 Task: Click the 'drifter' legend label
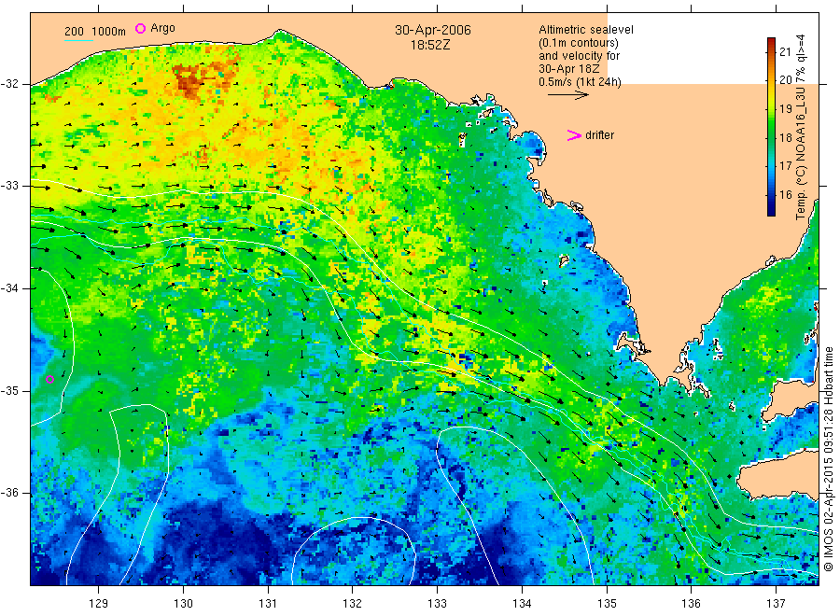599,135
